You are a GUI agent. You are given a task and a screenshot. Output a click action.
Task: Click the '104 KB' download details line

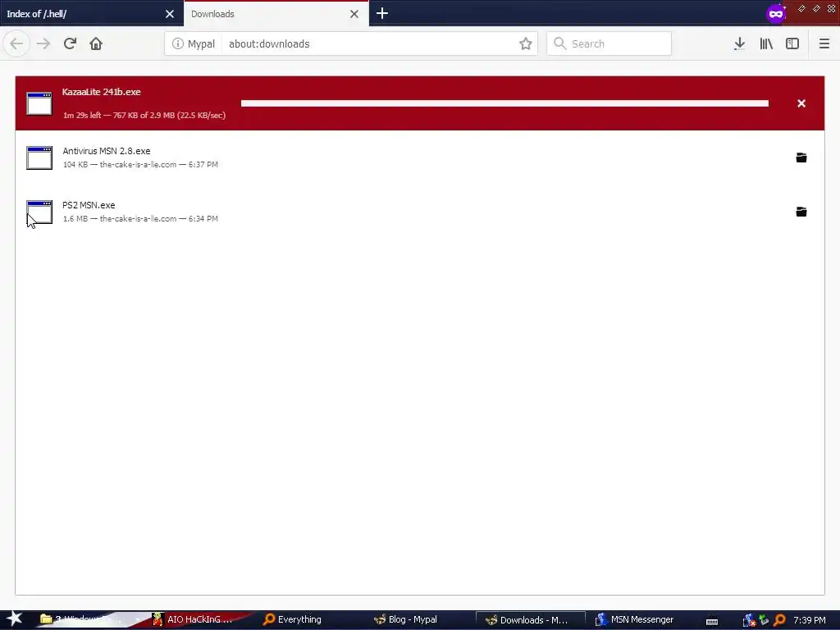point(140,164)
